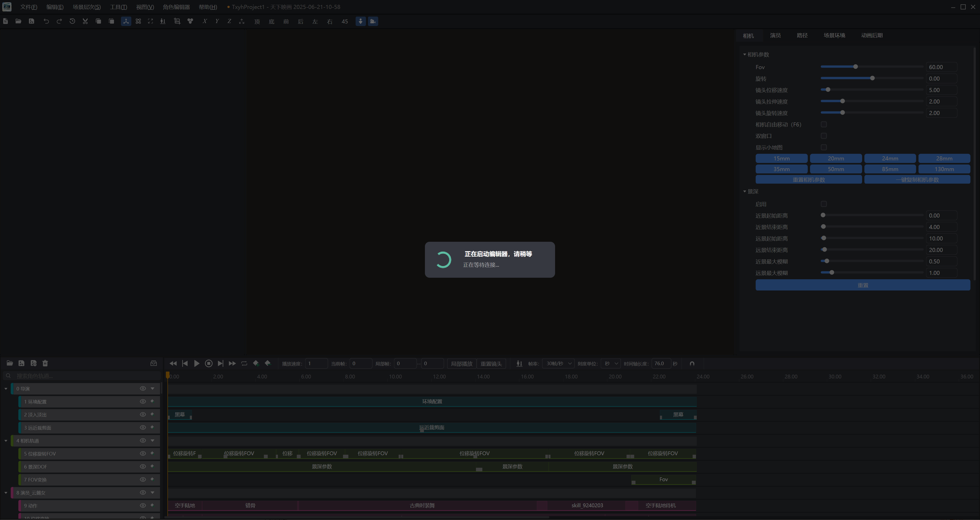Click the scissors cut icon in toolbar
This screenshot has height=520, width=980.
tap(85, 21)
